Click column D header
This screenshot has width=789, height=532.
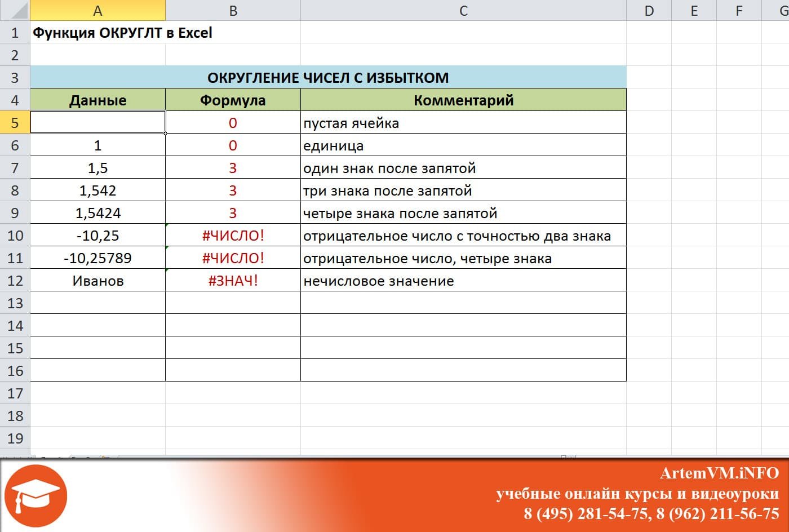pos(649,10)
